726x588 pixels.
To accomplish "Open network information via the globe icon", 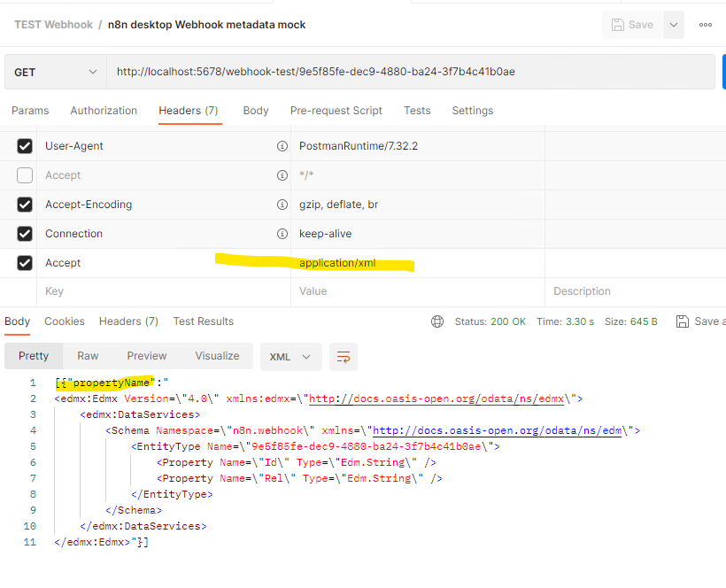I will (437, 321).
